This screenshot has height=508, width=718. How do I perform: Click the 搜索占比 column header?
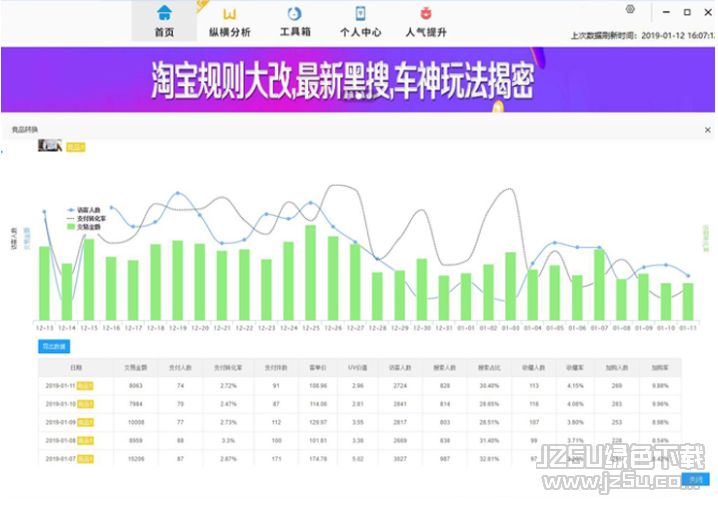coord(489,368)
